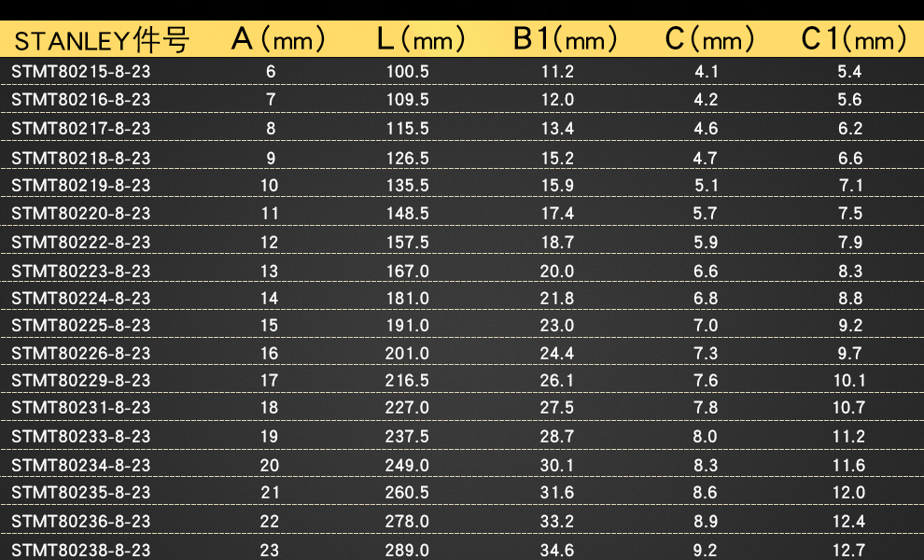The image size is (924, 560).
Task: Click B1 value 15.9
Action: [x=557, y=185]
